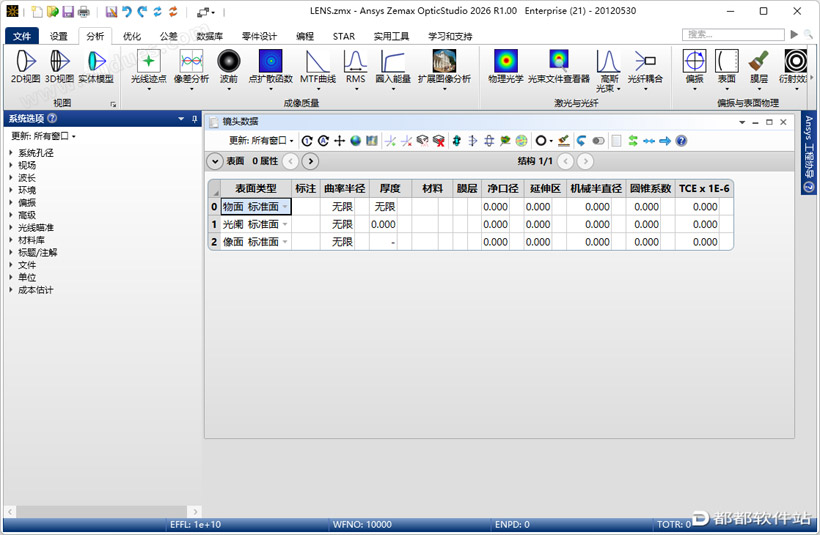Click the new file icon in quick toolbar
The height and width of the screenshot is (535, 820).
pos(37,12)
